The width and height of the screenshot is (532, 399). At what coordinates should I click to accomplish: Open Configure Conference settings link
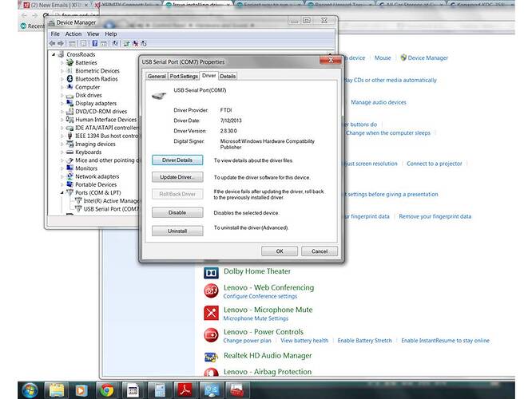260,296
